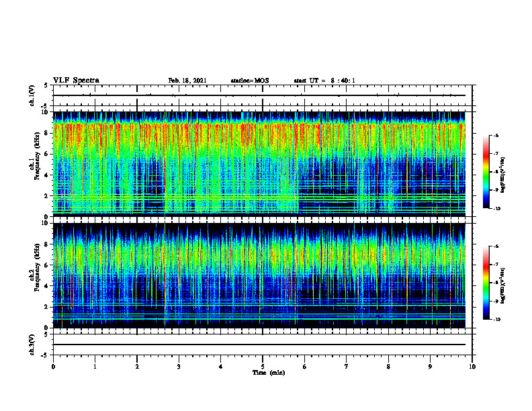
Task: Click time axis tick label '2'
Action: pos(137,367)
